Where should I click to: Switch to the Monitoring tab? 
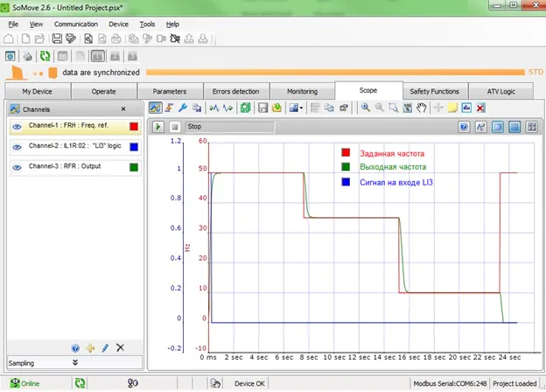(301, 91)
